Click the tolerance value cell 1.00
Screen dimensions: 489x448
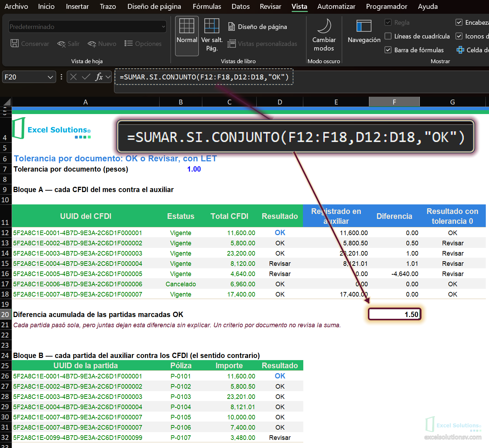(181, 169)
